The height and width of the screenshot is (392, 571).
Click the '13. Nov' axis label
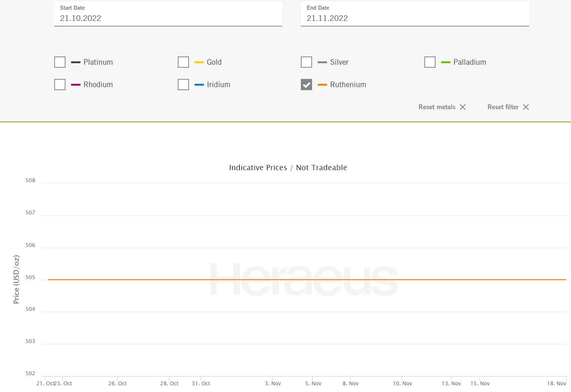tap(451, 383)
